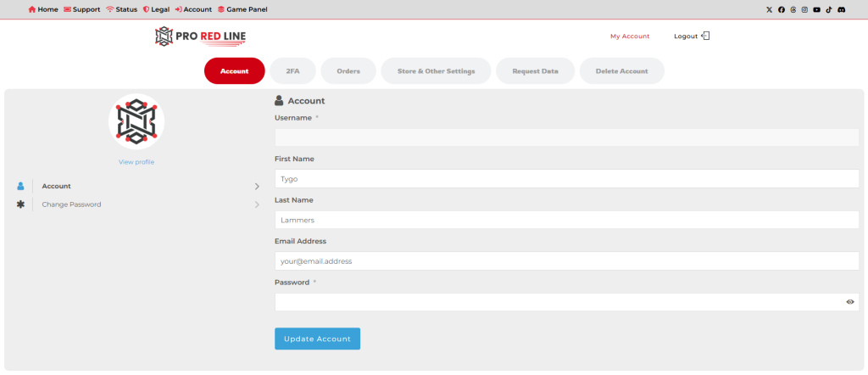Click the Pro Red Line logo

click(x=201, y=36)
